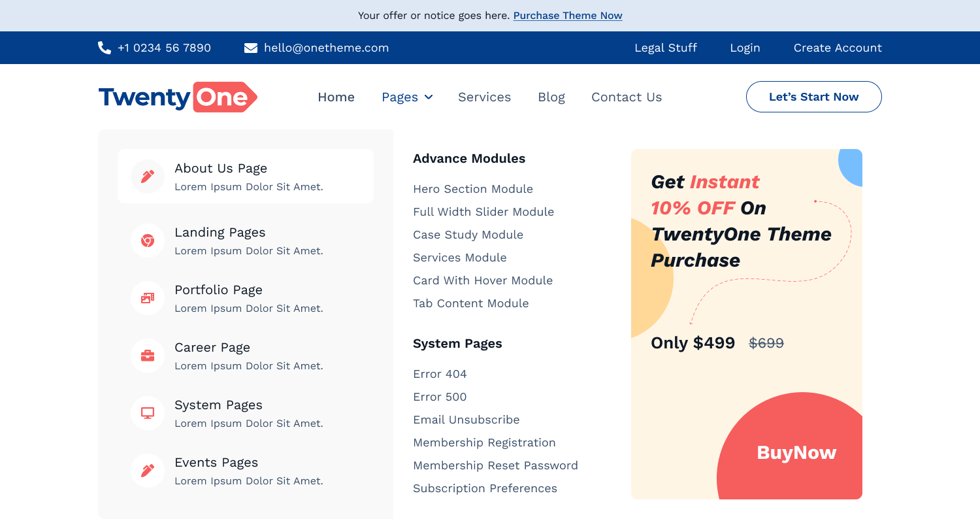The height and width of the screenshot is (519, 980).
Task: Click the pencil icon beside Events Pages
Action: (x=148, y=471)
